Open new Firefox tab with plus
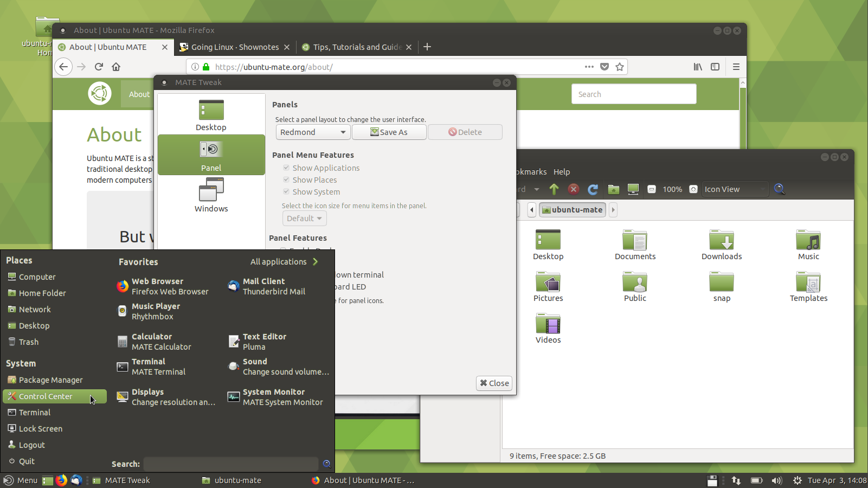This screenshot has height=488, width=868. pyautogui.click(x=427, y=47)
